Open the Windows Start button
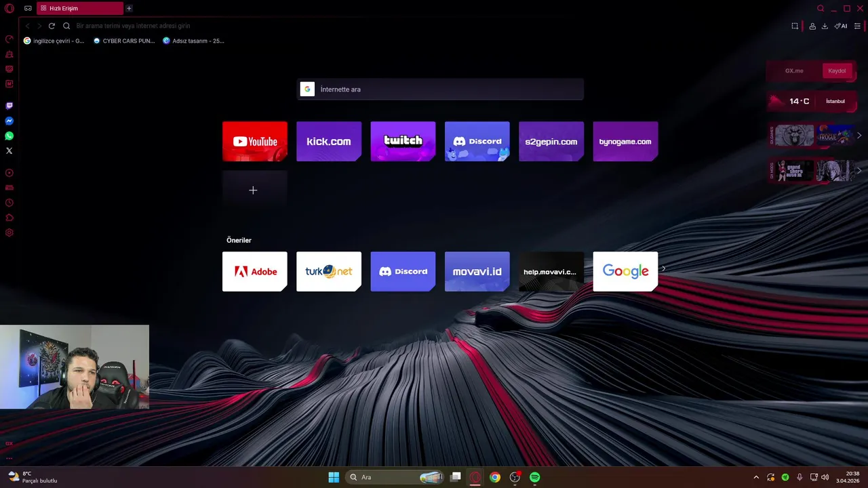 (334, 477)
